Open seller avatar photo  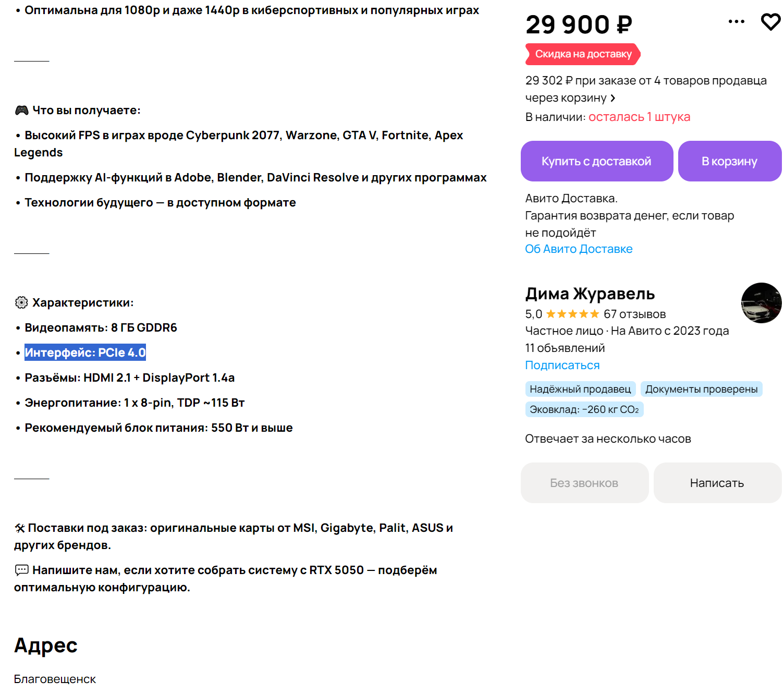(x=762, y=303)
